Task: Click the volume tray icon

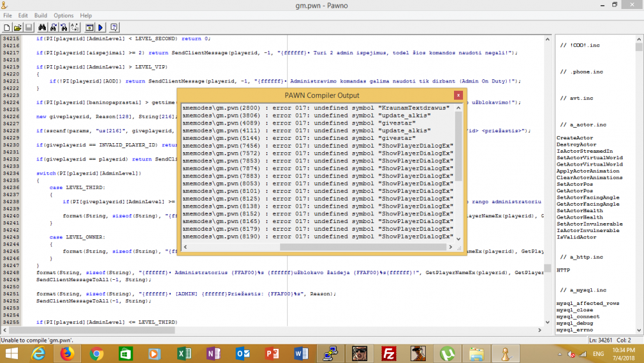Action: coord(571,354)
